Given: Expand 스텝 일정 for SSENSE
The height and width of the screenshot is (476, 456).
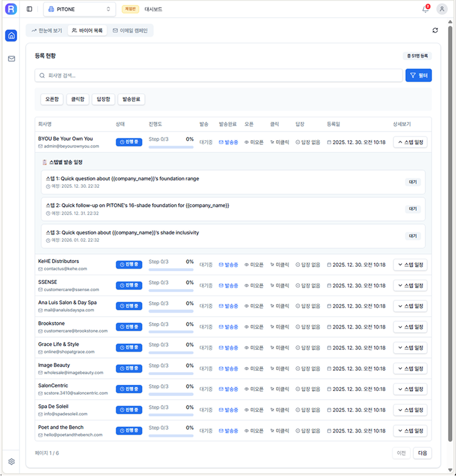Looking at the screenshot, I should pyautogui.click(x=410, y=285).
